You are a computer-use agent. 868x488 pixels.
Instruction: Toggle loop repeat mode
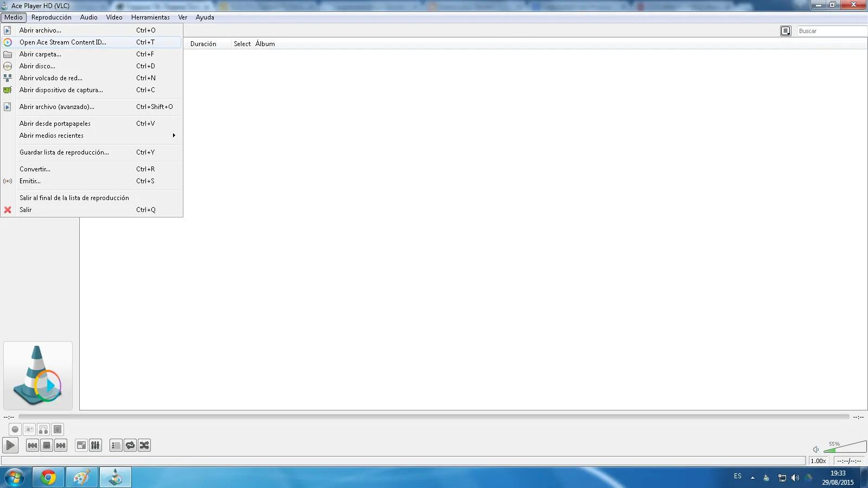pos(130,445)
